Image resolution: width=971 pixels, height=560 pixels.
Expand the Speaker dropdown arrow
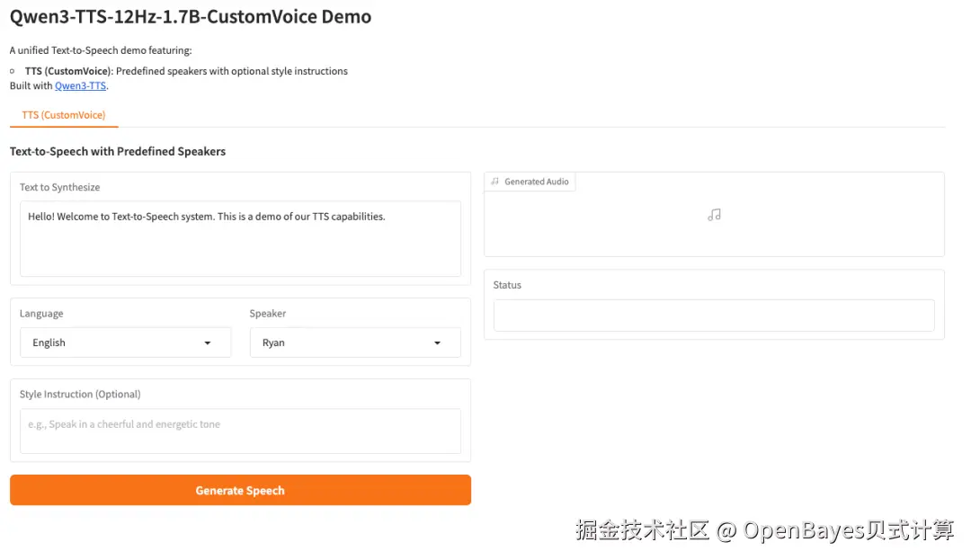click(x=438, y=342)
